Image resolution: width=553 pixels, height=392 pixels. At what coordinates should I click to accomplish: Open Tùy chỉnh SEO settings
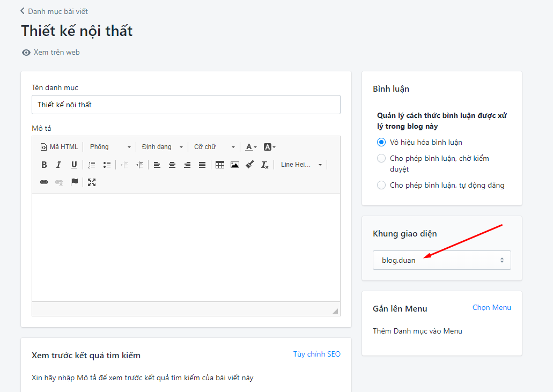316,354
